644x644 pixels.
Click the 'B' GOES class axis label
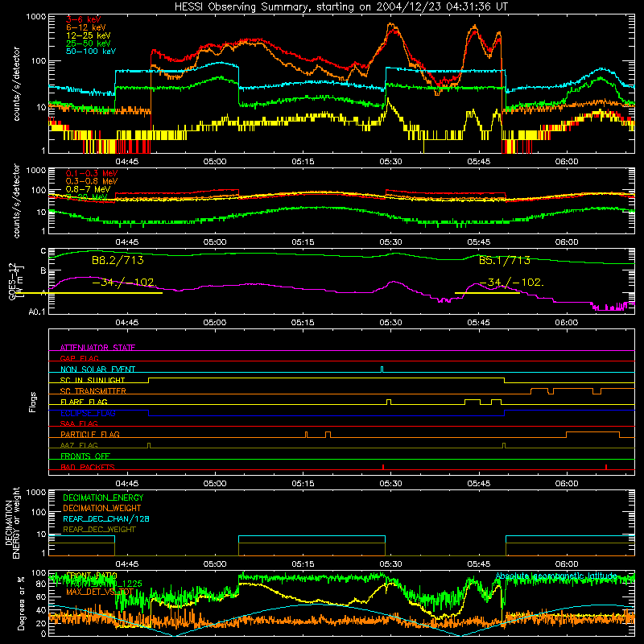43,270
